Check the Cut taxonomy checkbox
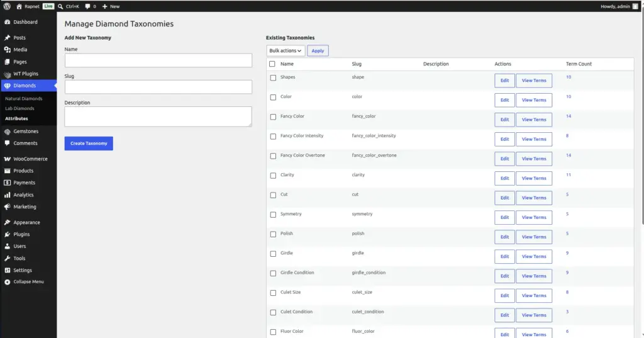 [x=273, y=195]
